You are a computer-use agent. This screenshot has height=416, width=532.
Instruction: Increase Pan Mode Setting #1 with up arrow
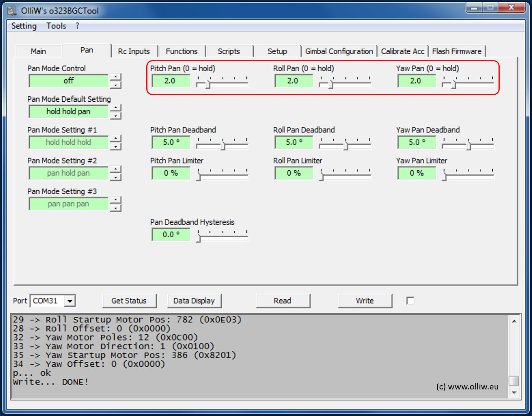click(x=115, y=139)
